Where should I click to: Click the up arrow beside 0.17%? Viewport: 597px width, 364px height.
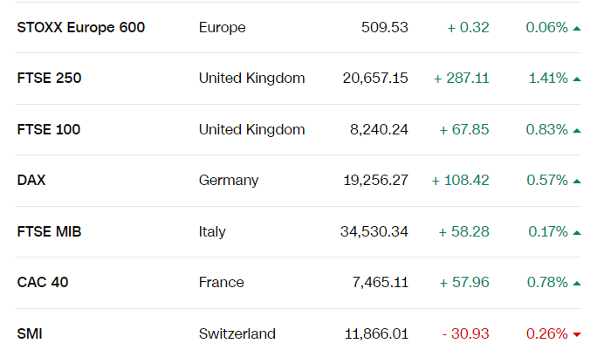(577, 232)
